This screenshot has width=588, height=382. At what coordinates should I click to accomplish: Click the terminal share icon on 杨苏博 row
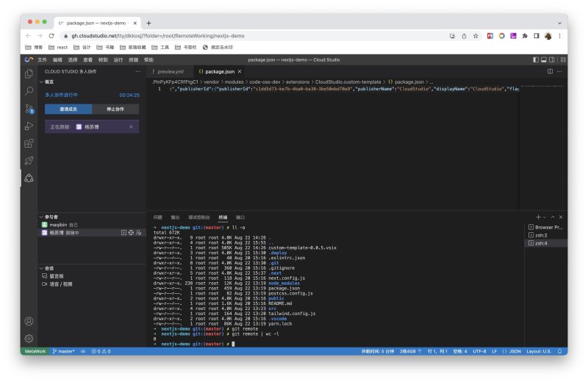(123, 233)
